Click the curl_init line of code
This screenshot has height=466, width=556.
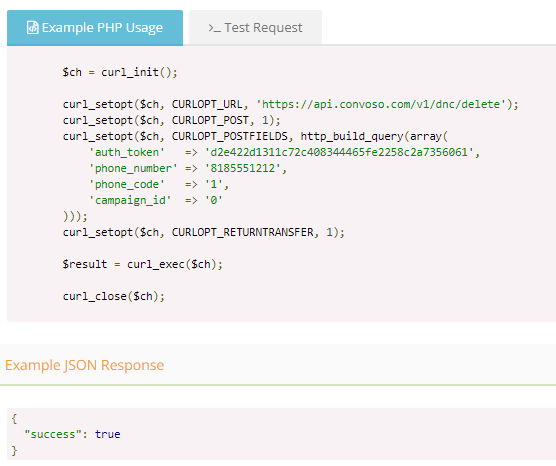pos(120,72)
